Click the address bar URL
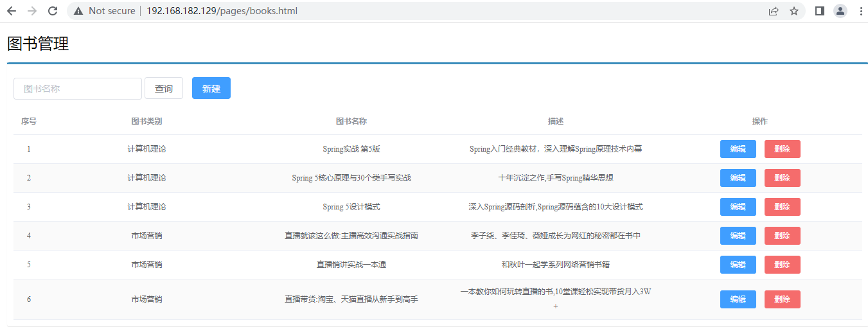 (222, 11)
